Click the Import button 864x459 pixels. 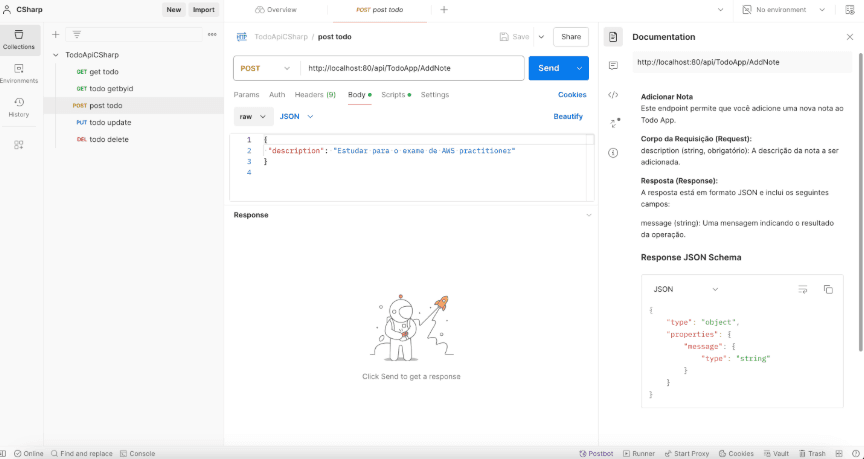point(203,9)
